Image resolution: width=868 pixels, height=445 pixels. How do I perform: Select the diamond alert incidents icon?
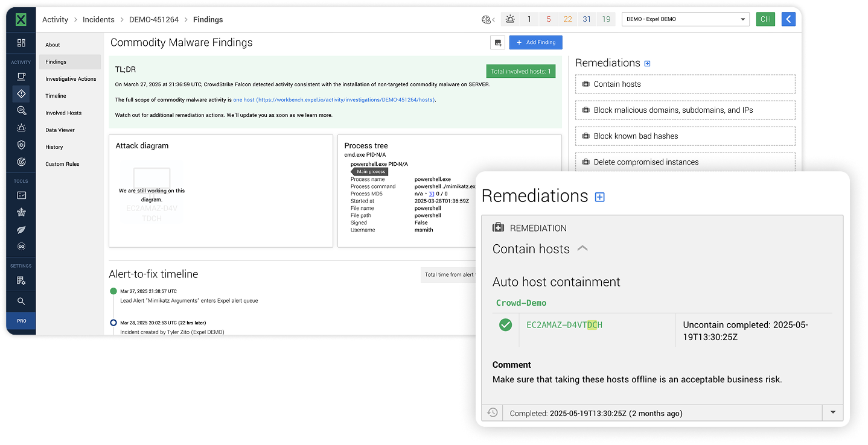point(21,93)
